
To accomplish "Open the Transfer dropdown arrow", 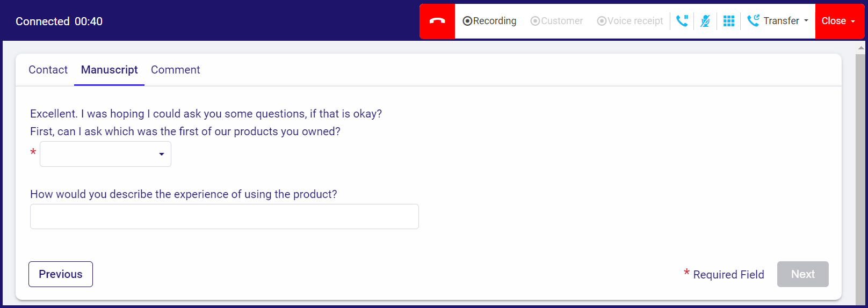I will [806, 21].
